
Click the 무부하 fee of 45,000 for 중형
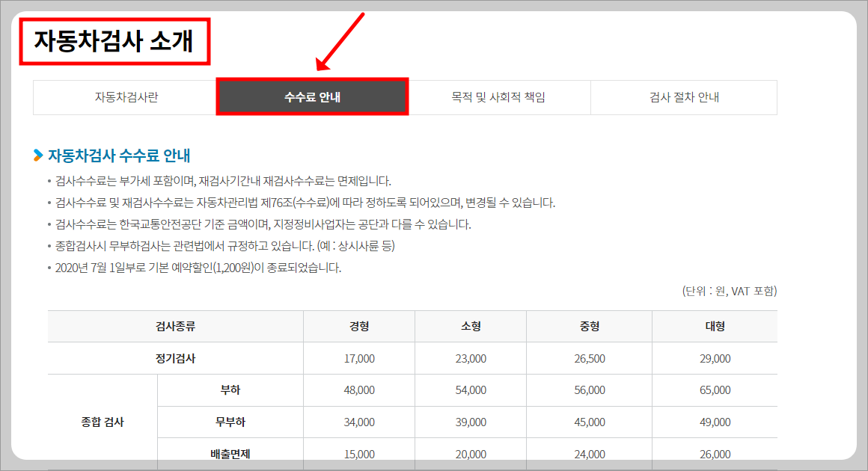pos(588,422)
